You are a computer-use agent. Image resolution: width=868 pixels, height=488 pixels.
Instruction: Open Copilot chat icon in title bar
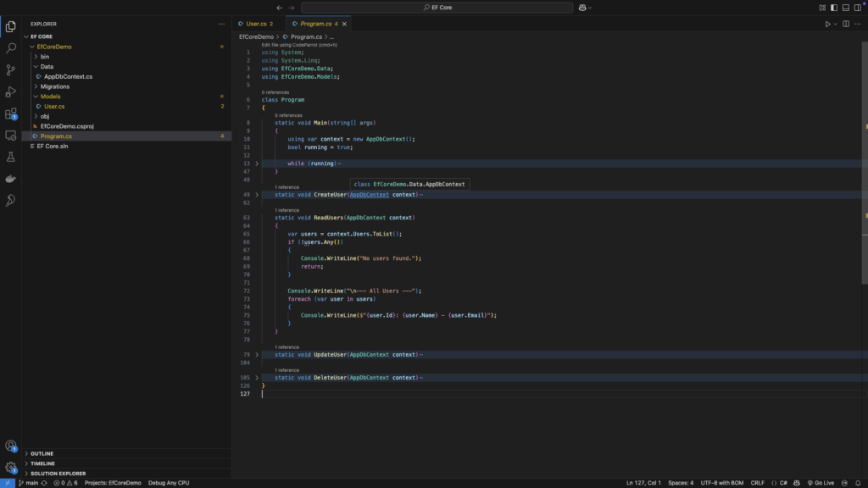pyautogui.click(x=582, y=8)
